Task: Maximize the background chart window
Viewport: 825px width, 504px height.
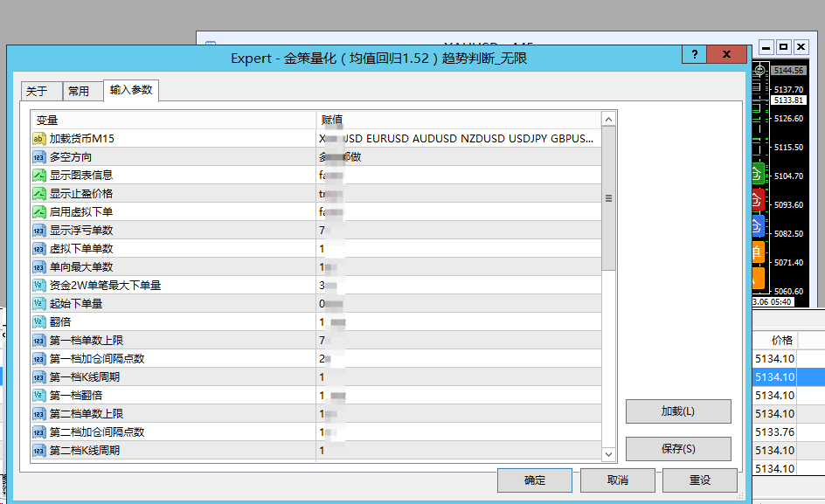Action: [x=783, y=47]
